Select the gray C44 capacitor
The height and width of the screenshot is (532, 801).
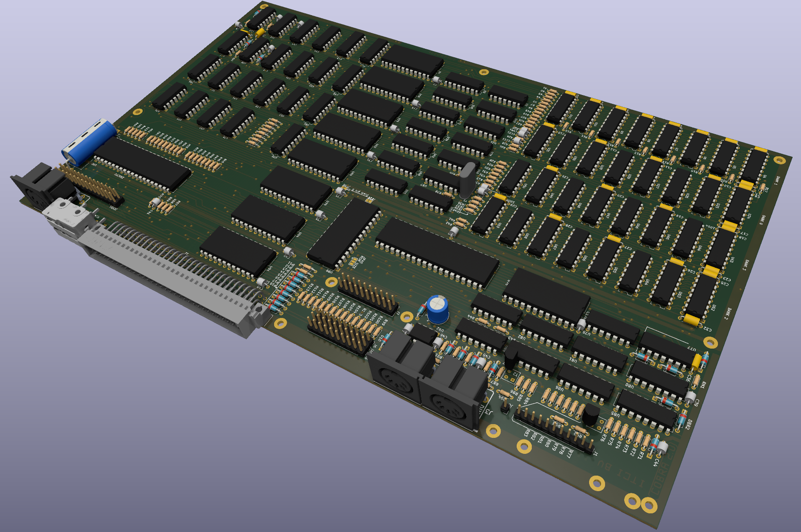(662, 447)
